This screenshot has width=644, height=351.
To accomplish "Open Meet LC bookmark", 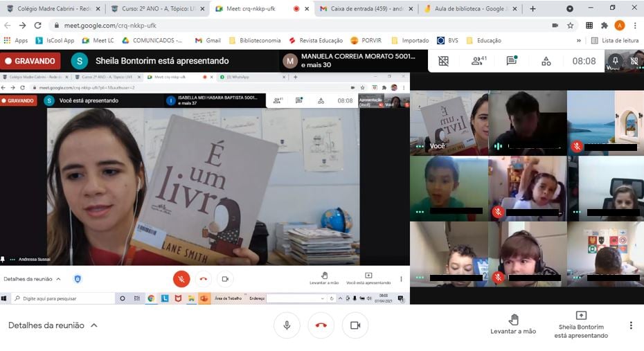I will pyautogui.click(x=98, y=40).
